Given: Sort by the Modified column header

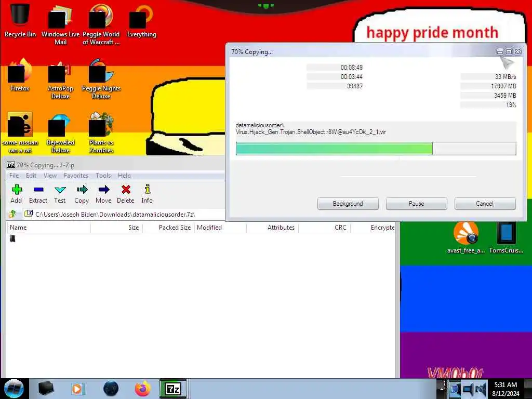Looking at the screenshot, I should click(x=220, y=228).
